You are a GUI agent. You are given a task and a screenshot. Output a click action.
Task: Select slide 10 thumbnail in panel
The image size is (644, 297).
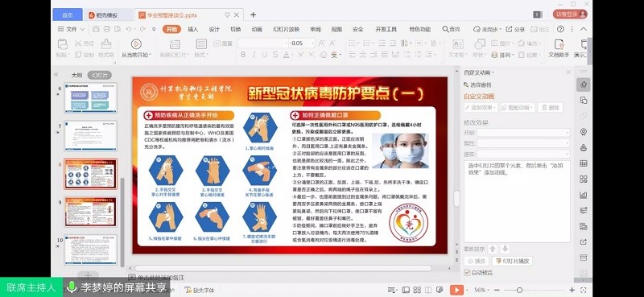(90, 250)
